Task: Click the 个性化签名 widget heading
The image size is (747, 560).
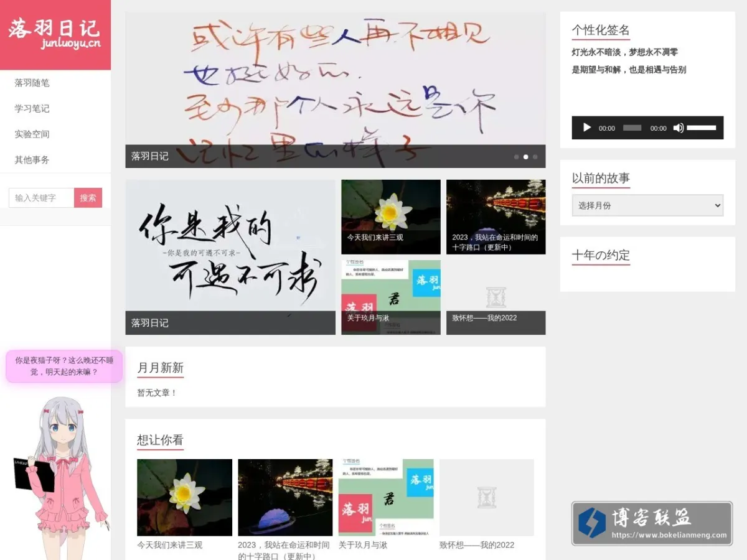Action: tap(601, 30)
